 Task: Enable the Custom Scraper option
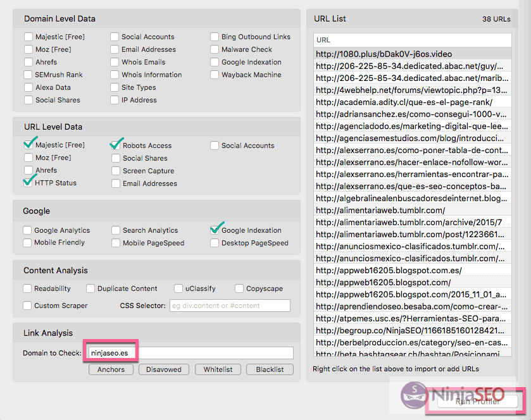point(28,306)
